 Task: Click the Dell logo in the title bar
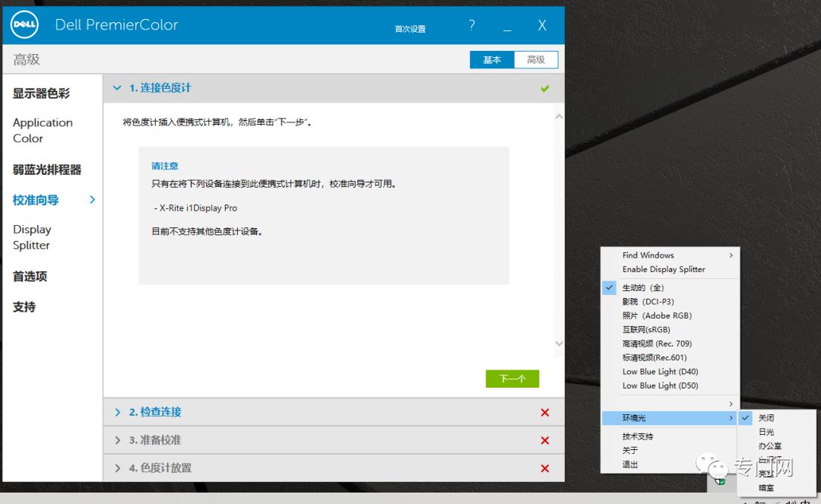(x=24, y=24)
